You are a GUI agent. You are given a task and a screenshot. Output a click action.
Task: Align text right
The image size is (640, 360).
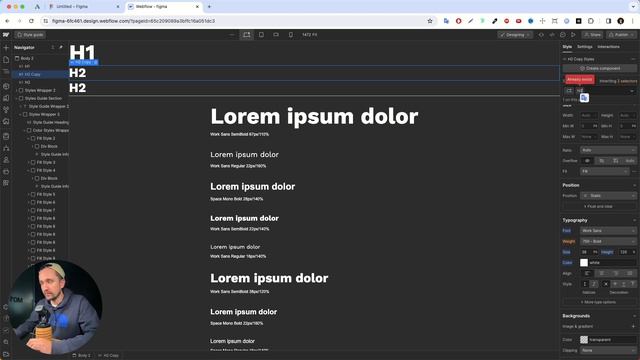tap(616, 273)
